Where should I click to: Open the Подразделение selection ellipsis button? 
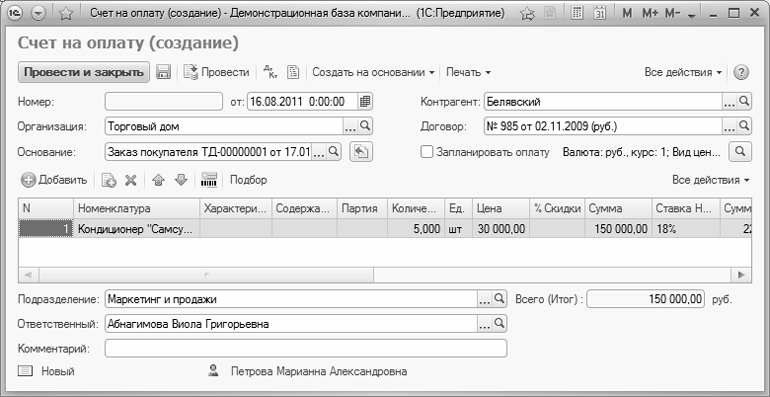pos(485,299)
